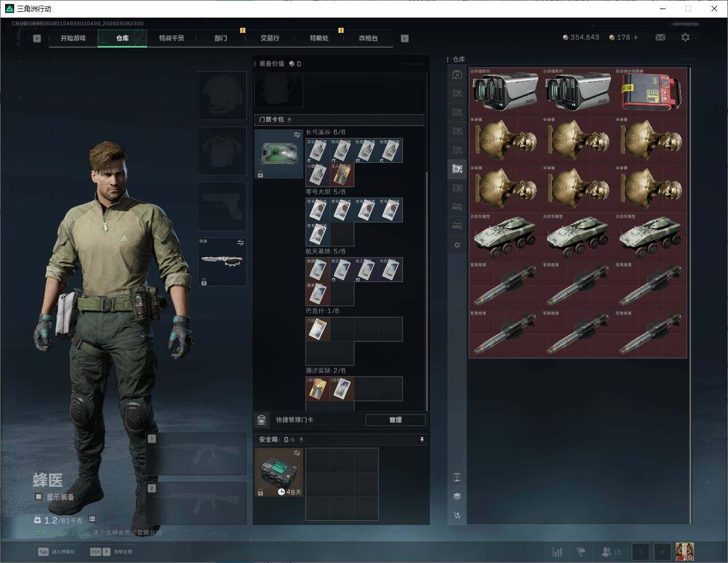Click the Ctrl F 转移全部 button
The height and width of the screenshot is (563, 728).
111,552
